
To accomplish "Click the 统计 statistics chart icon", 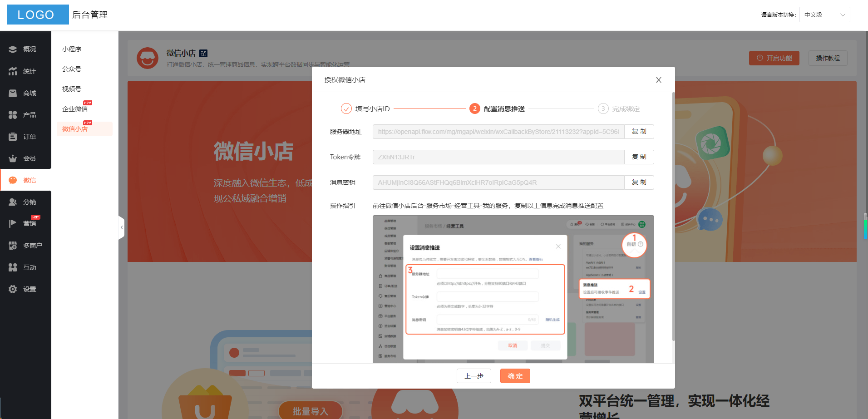I will tap(13, 71).
